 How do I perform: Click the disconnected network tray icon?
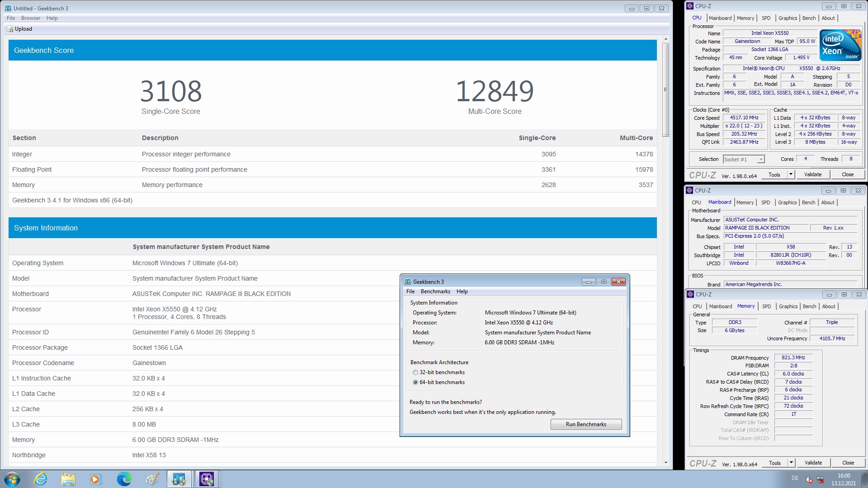(820, 479)
